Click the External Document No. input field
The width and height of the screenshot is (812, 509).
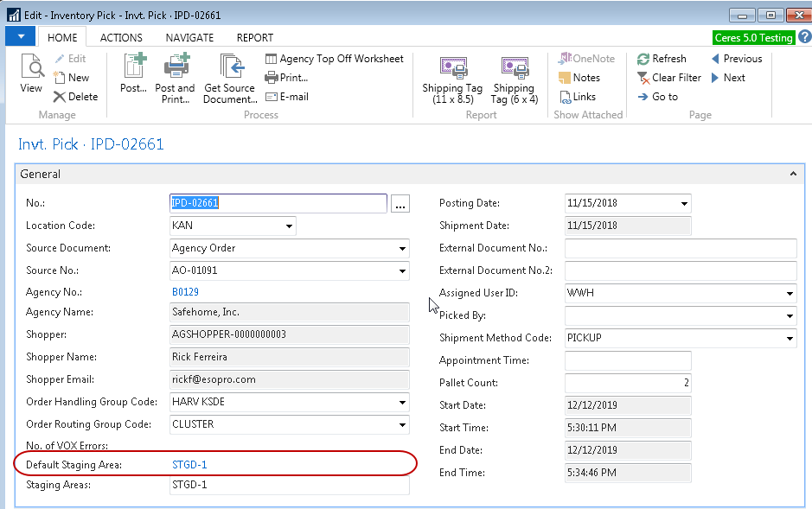[x=680, y=249]
